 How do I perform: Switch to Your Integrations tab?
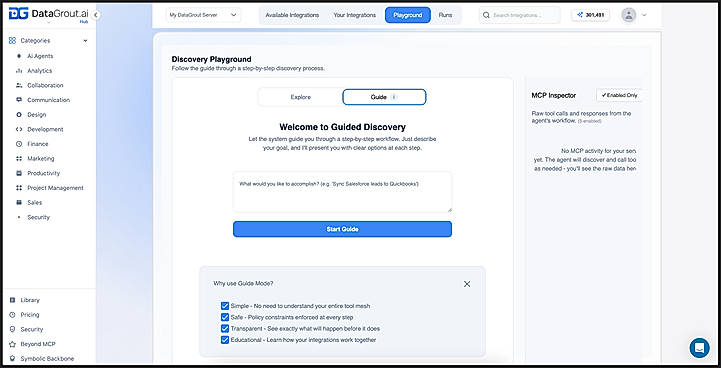tap(355, 15)
